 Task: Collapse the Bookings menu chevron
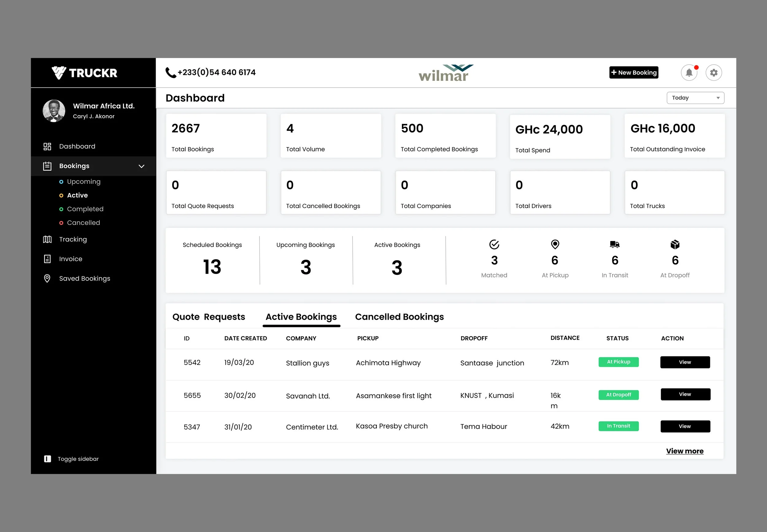pos(141,166)
